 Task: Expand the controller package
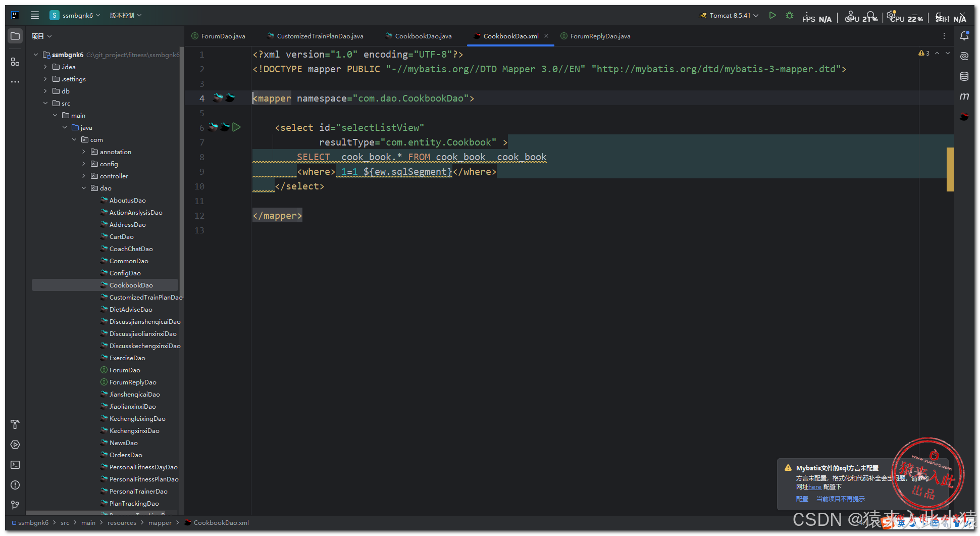84,176
